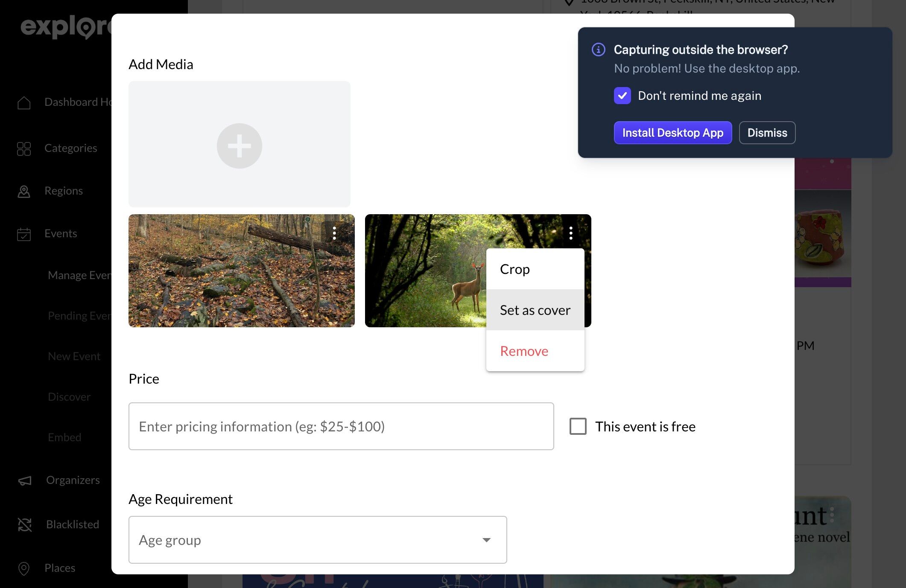
Task: Dismiss the desktop app notification
Action: 767,133
